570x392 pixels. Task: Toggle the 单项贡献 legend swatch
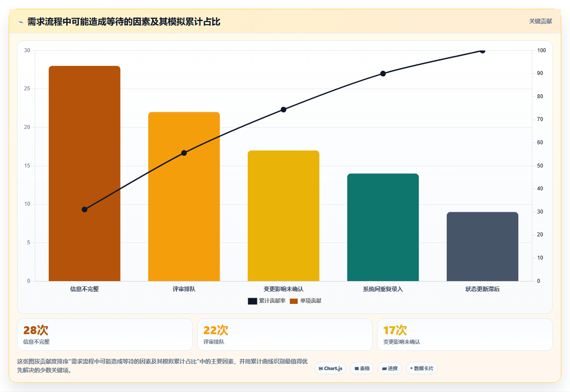294,301
